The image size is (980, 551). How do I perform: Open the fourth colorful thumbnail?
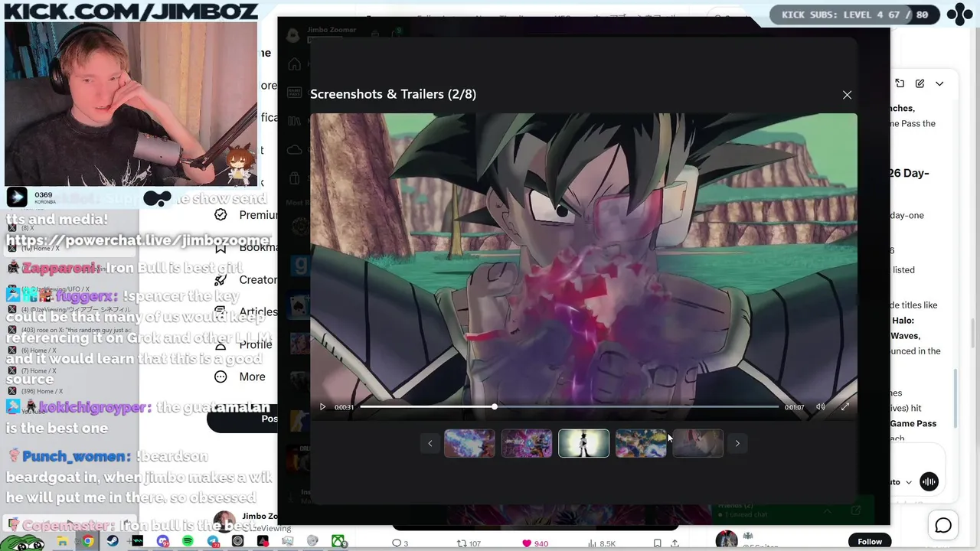[641, 443]
